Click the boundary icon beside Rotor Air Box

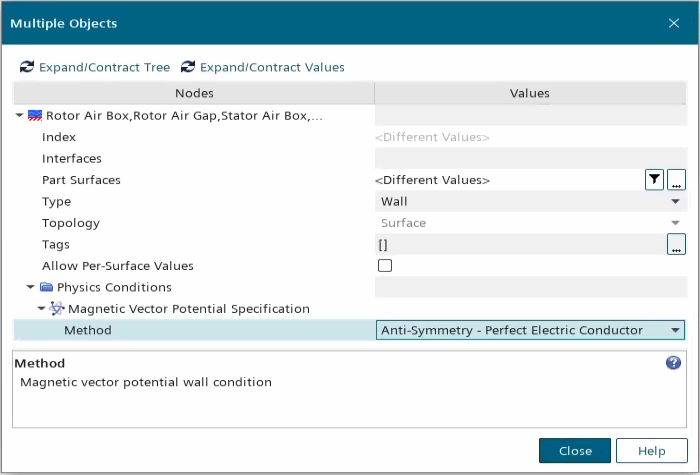tap(36, 116)
